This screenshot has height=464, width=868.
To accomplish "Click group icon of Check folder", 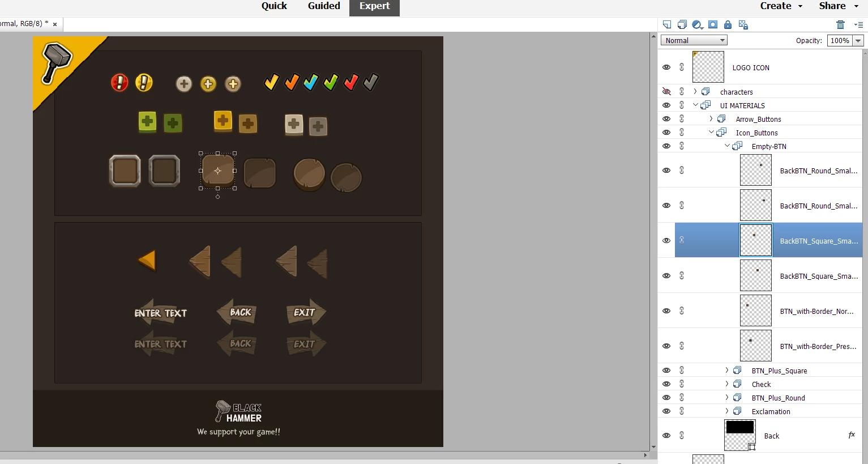I will pos(737,384).
